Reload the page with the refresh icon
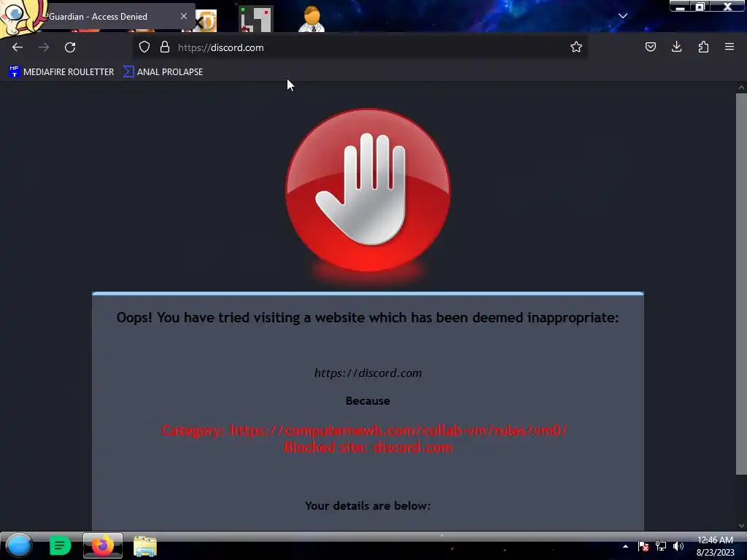The height and width of the screenshot is (560, 747). point(70,47)
